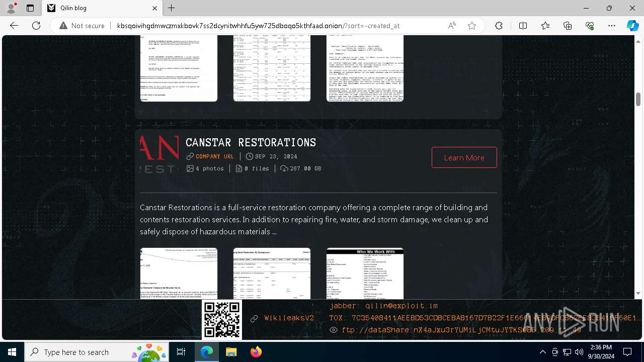This screenshot has width=644, height=362.
Task: Open Settings and more menu
Action: [x=612, y=26]
